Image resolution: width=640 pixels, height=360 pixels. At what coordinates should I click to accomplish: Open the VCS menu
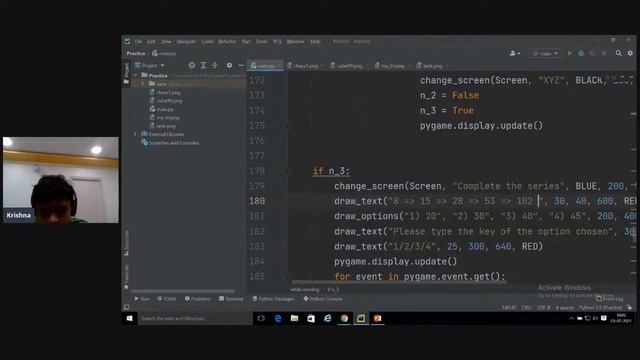pos(277,42)
